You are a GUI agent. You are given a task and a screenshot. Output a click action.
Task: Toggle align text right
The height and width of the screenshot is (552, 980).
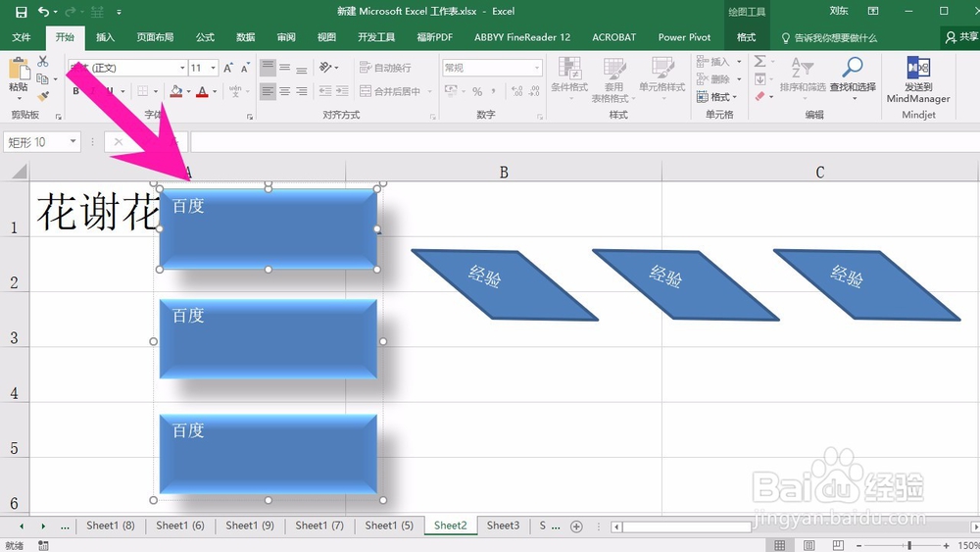(301, 91)
